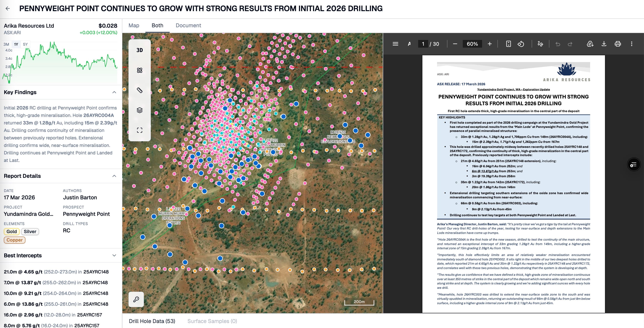
Task: Select the ruler measure tool
Action: pos(139,90)
